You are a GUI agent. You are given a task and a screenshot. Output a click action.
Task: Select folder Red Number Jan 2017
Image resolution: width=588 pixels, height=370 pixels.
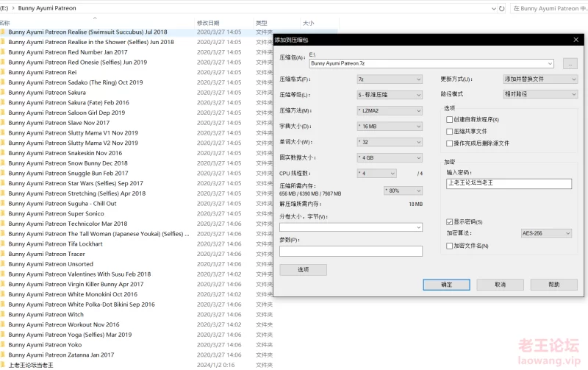point(68,52)
